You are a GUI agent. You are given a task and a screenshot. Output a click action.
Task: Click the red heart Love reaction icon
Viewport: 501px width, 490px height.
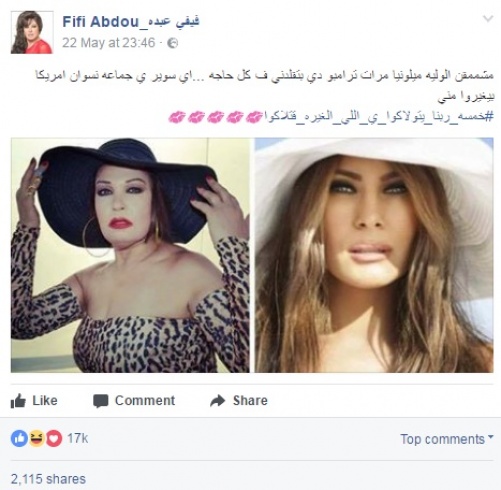tap(54, 438)
